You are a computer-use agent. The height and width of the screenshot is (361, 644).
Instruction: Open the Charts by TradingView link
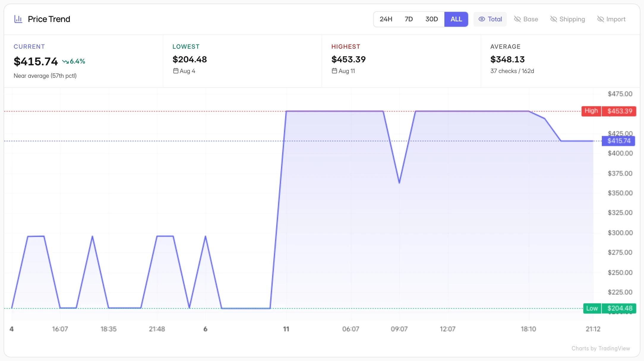(601, 348)
